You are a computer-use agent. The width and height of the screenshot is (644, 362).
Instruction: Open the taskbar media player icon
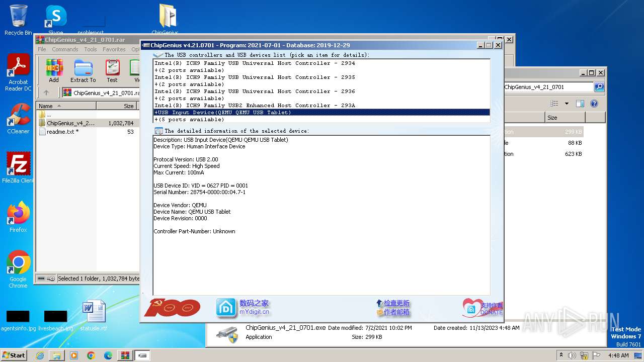74,355
